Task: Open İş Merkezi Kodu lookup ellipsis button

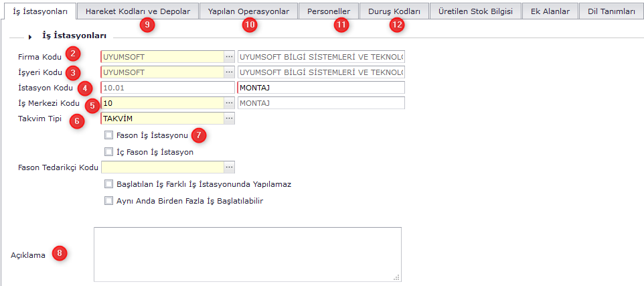Action: click(229, 103)
